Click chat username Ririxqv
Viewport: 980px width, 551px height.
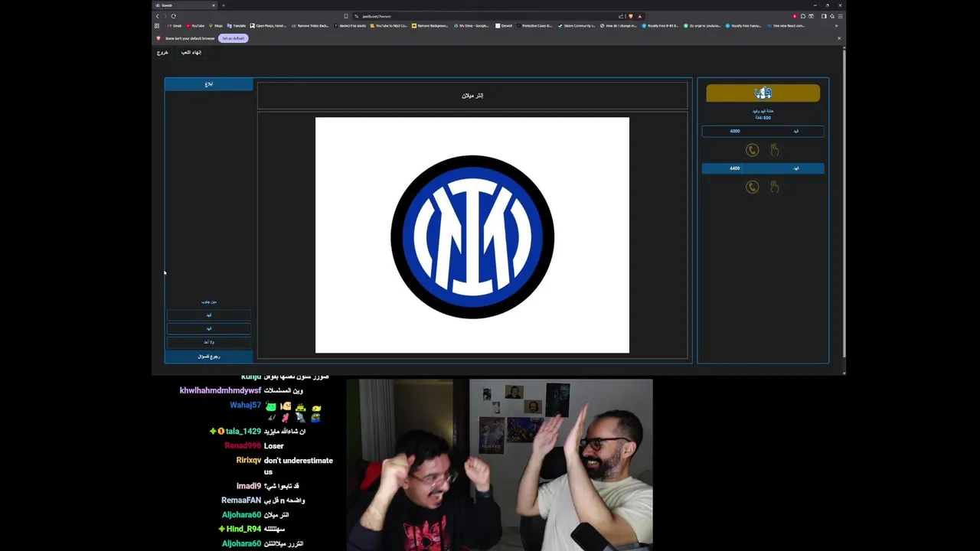coord(249,461)
